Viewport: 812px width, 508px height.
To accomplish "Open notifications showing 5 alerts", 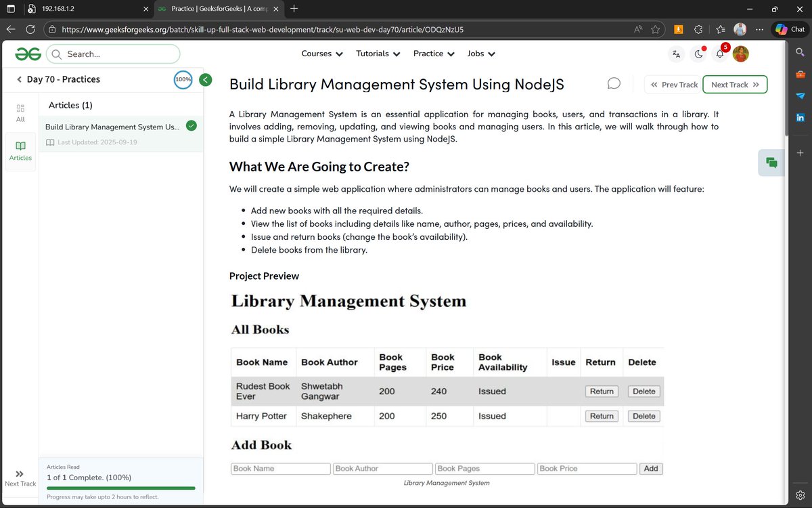I will (719, 54).
